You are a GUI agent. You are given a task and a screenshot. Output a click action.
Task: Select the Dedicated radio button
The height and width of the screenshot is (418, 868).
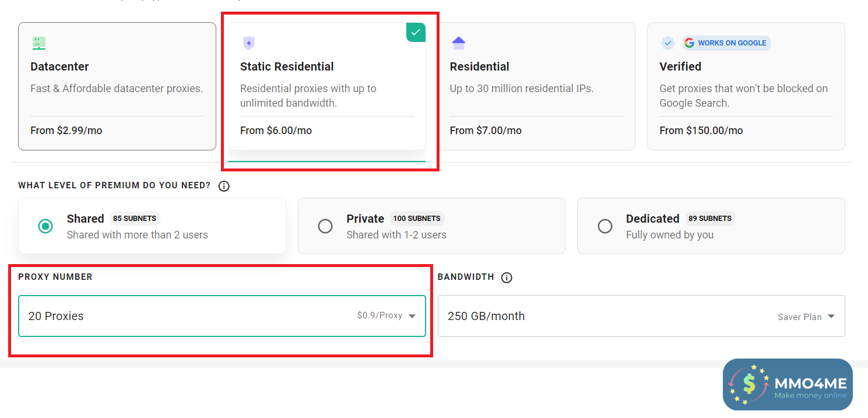pyautogui.click(x=605, y=226)
